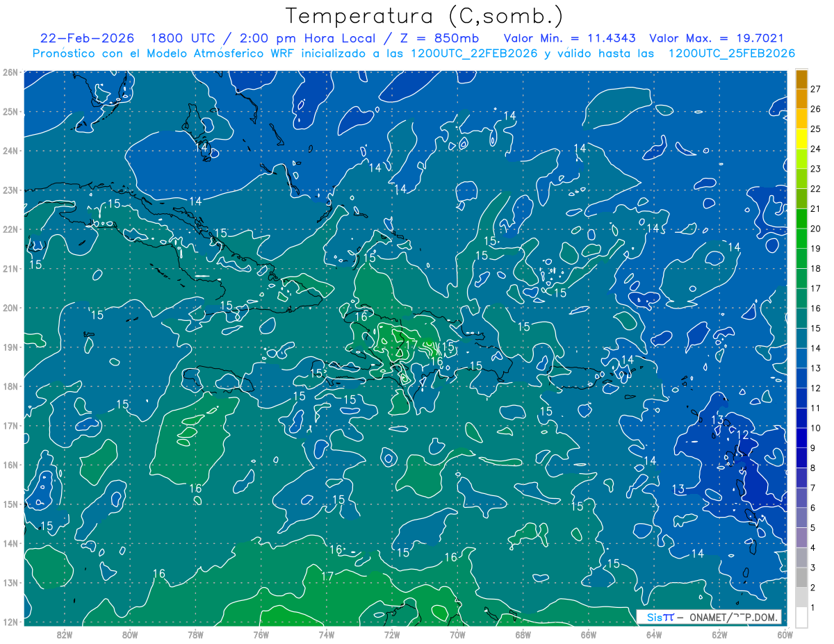Viewport: 834px width, 644px height.
Task: Click the 70W longitude axis label
Action: point(457,634)
